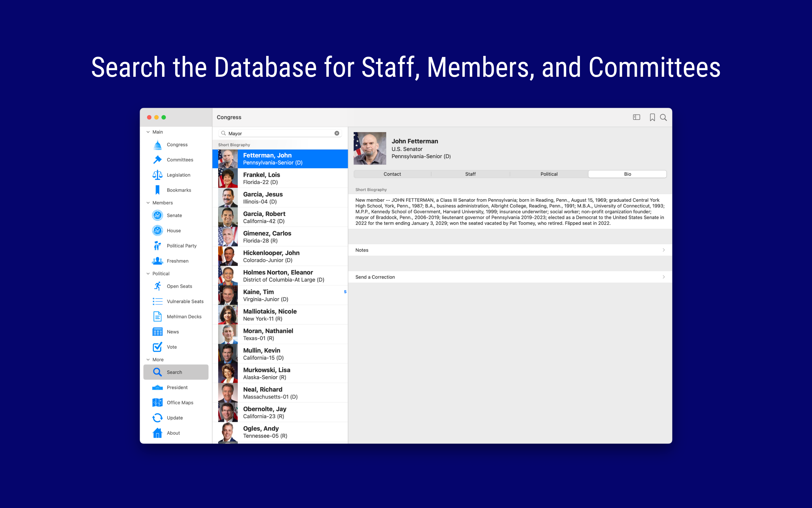The height and width of the screenshot is (508, 812).
Task: Click the Mehlman Decks document icon
Action: [157, 316]
